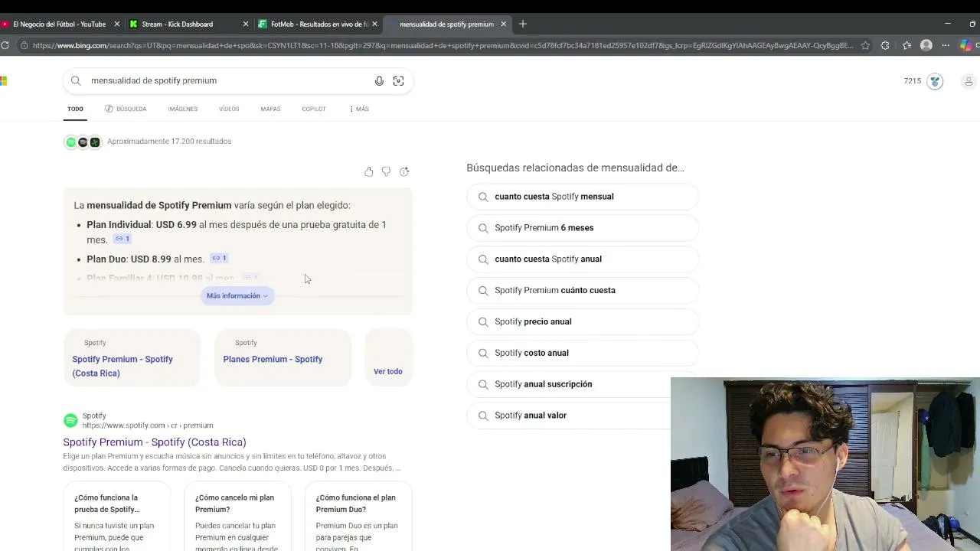The image size is (980, 551).
Task: Click the Bing search text field
Action: click(228, 80)
